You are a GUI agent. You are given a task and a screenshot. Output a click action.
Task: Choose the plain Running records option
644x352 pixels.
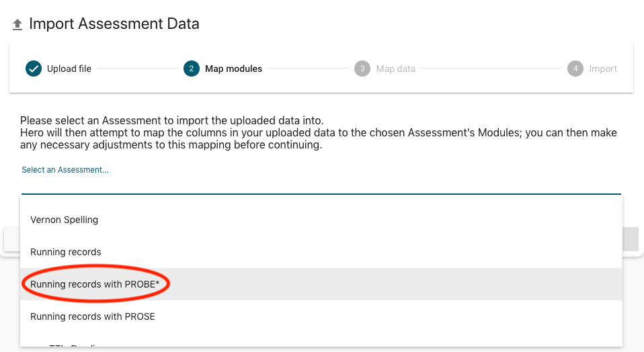point(66,252)
